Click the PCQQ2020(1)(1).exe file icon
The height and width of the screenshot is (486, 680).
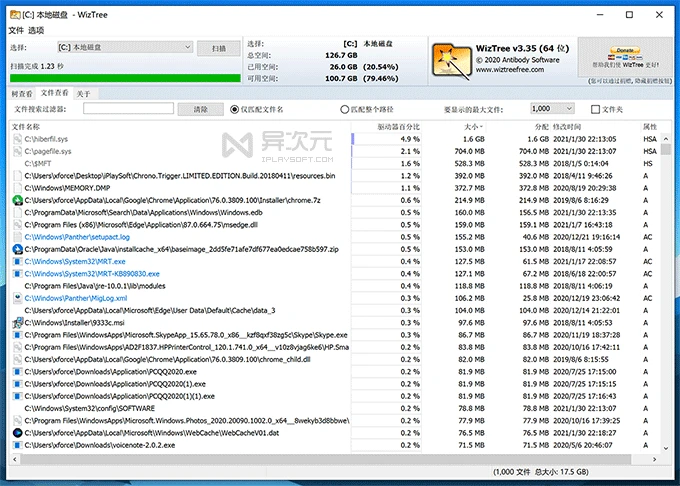(17, 396)
